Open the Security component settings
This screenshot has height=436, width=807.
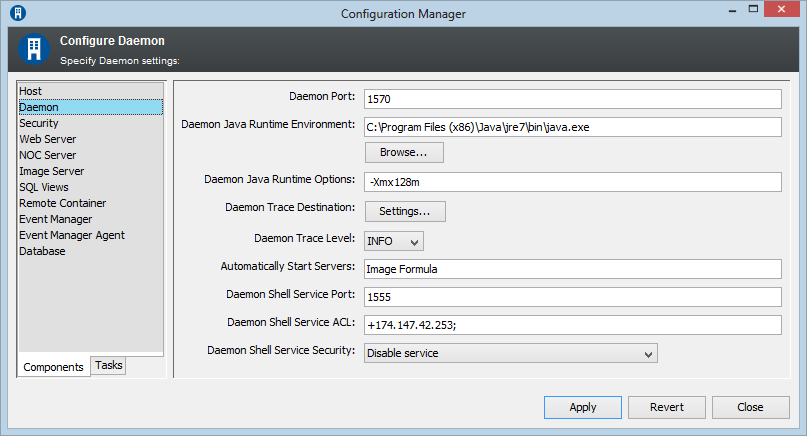[91, 123]
